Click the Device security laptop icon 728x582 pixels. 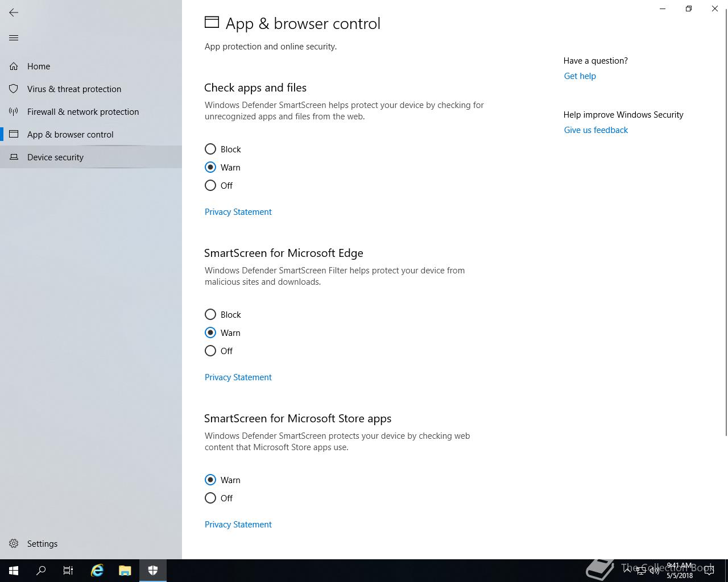coord(14,157)
